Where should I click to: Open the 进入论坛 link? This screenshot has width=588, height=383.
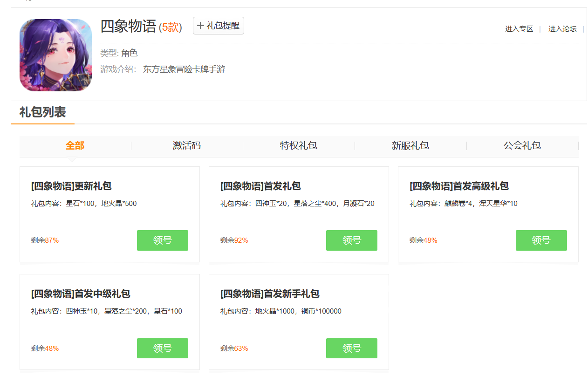[562, 29]
